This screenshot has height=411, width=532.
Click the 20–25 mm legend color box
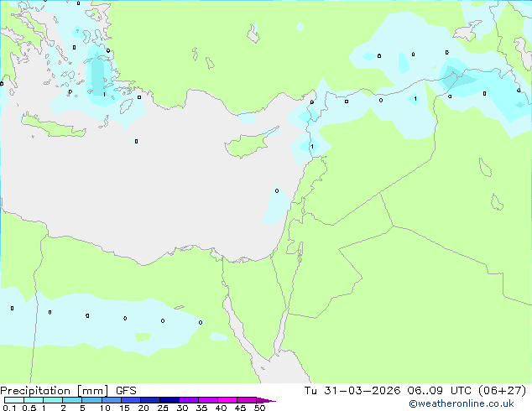150,400
